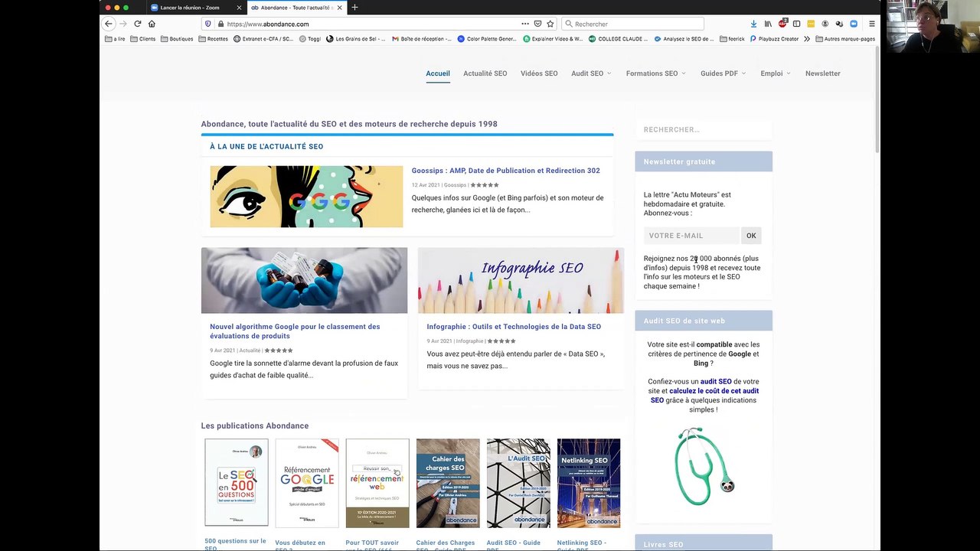Expand the Audit SEO dropdown menu
This screenshot has width=980, height=551.
tap(591, 73)
